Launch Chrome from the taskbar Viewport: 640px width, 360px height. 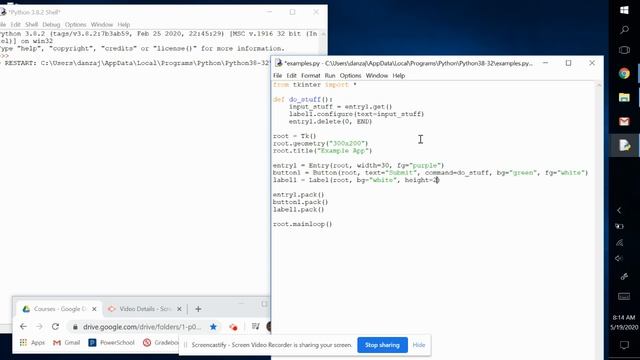[624, 73]
